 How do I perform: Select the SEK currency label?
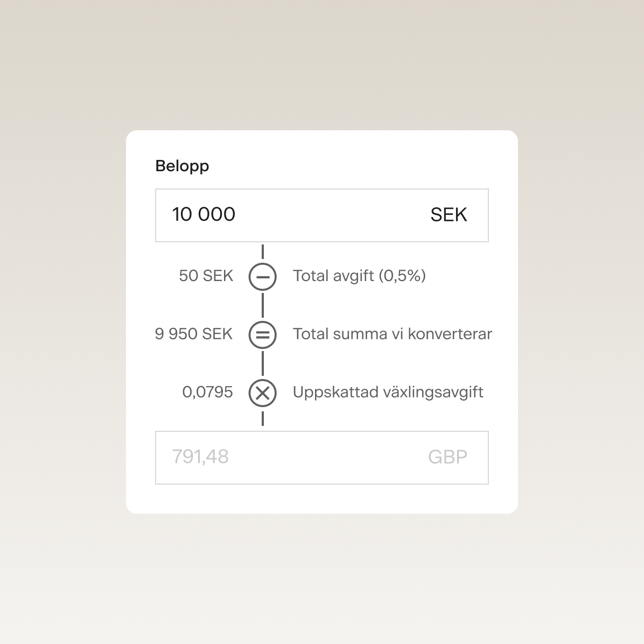click(x=449, y=215)
